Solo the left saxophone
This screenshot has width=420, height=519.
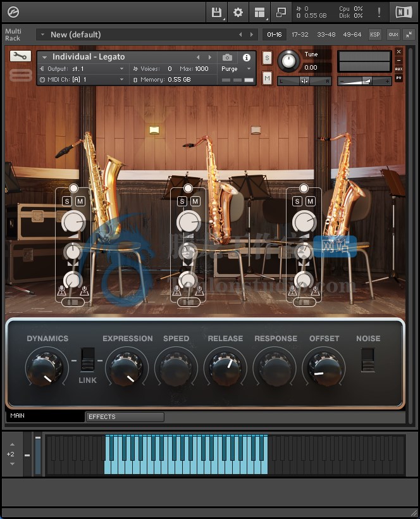tap(67, 201)
